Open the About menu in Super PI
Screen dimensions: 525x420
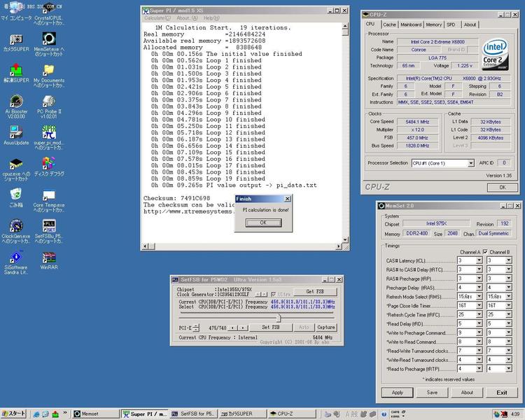187,18
